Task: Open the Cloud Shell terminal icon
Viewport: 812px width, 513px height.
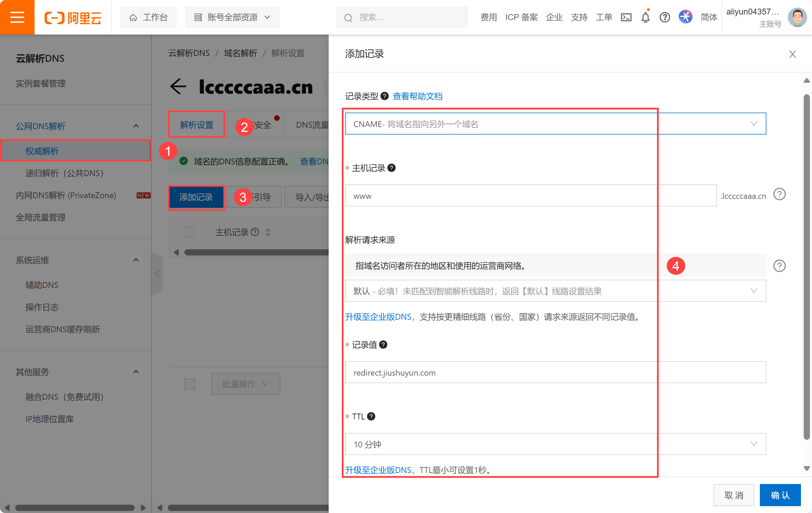Action: pos(626,17)
